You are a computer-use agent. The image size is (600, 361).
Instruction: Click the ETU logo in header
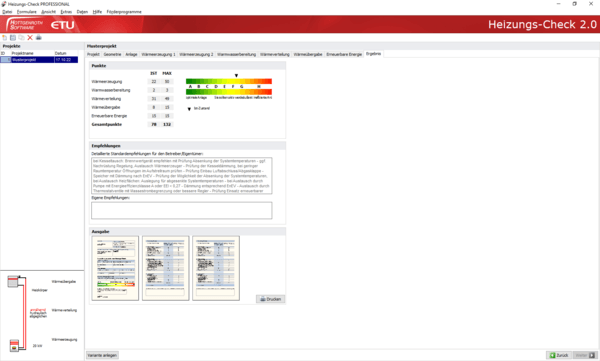[62, 25]
